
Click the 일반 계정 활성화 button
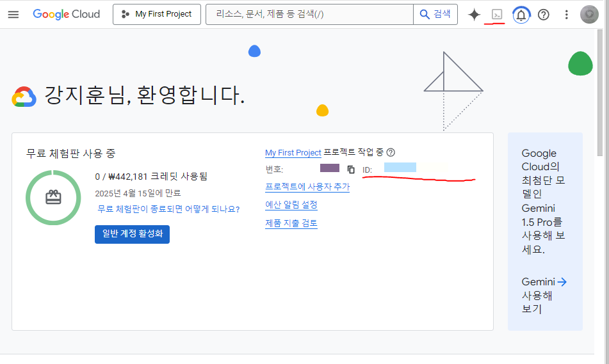[x=132, y=234]
